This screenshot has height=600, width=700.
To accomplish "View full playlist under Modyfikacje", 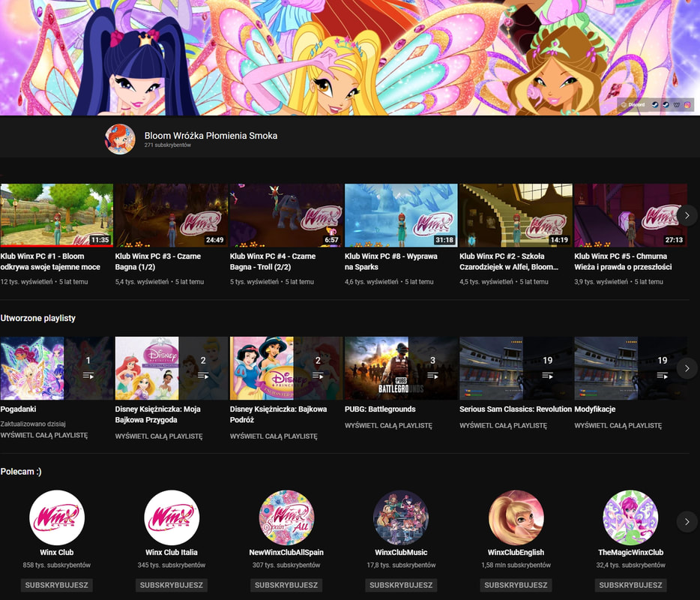I will coord(618,426).
